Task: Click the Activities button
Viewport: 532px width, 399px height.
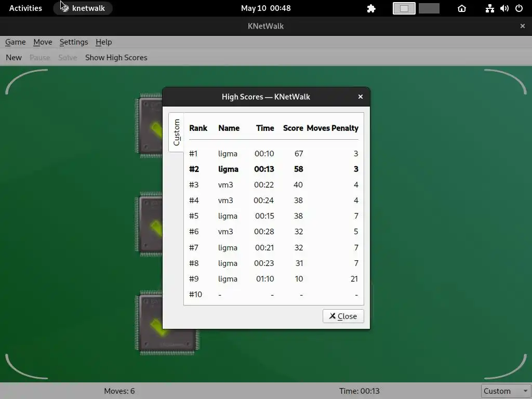Action: tap(25, 8)
